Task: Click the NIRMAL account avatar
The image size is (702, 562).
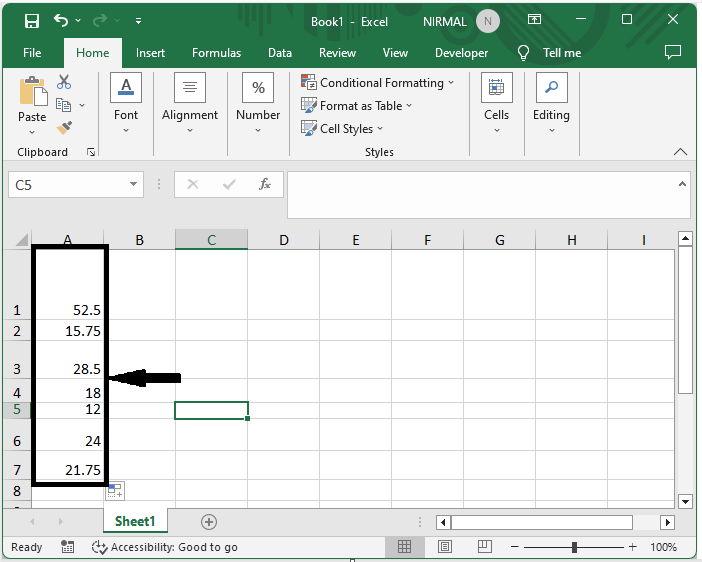Action: click(488, 21)
